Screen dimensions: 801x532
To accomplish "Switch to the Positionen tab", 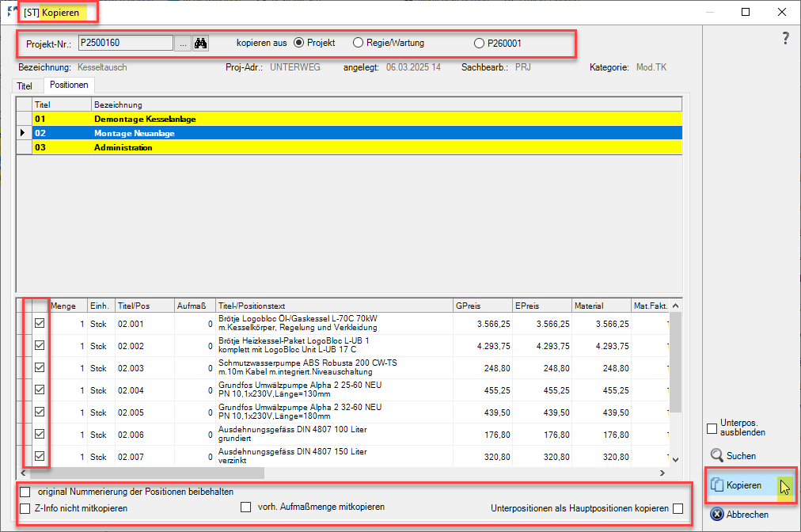I will pos(70,85).
